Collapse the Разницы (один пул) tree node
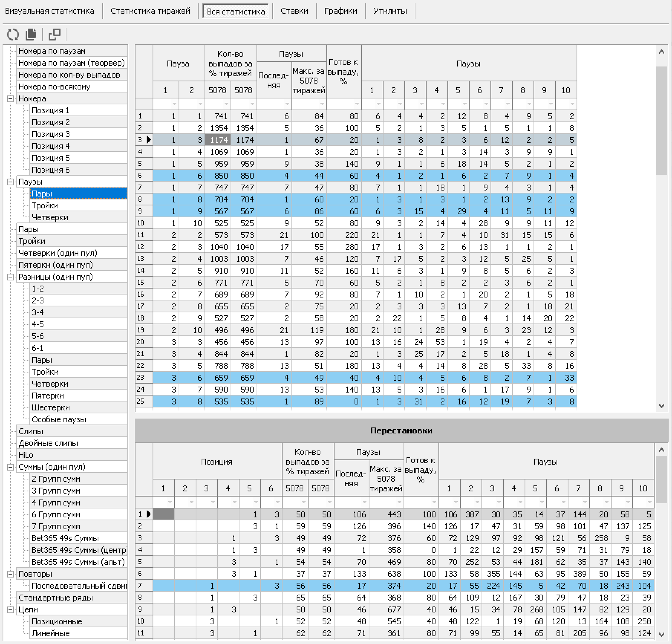Screen dimensions: 672x644 coord(10,277)
